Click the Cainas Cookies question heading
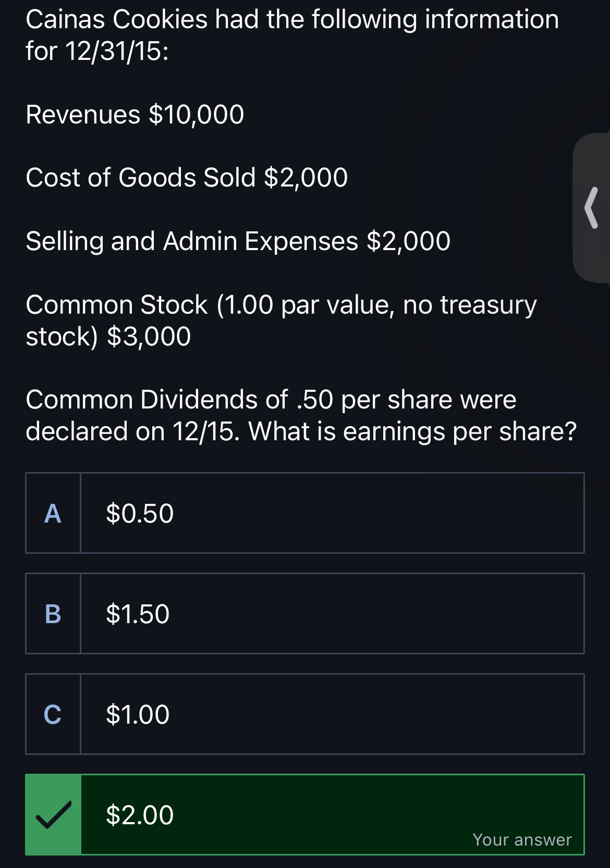The height and width of the screenshot is (868, 610). (x=292, y=35)
